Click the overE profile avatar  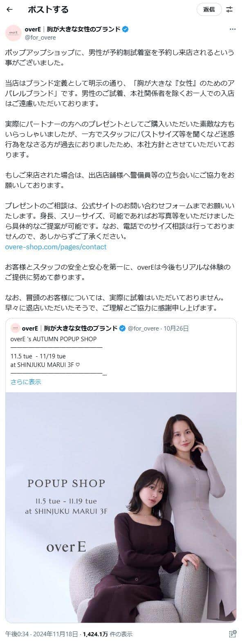(x=13, y=33)
